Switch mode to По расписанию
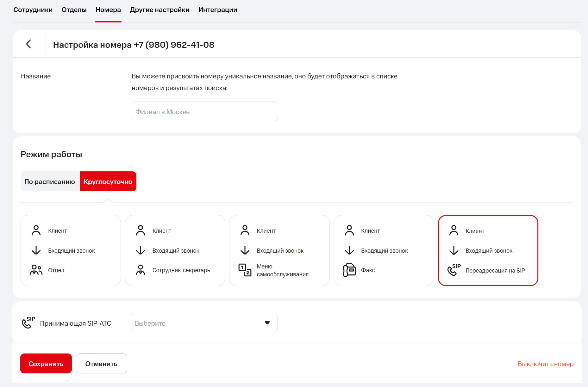The height and width of the screenshot is (387, 588). (50, 181)
